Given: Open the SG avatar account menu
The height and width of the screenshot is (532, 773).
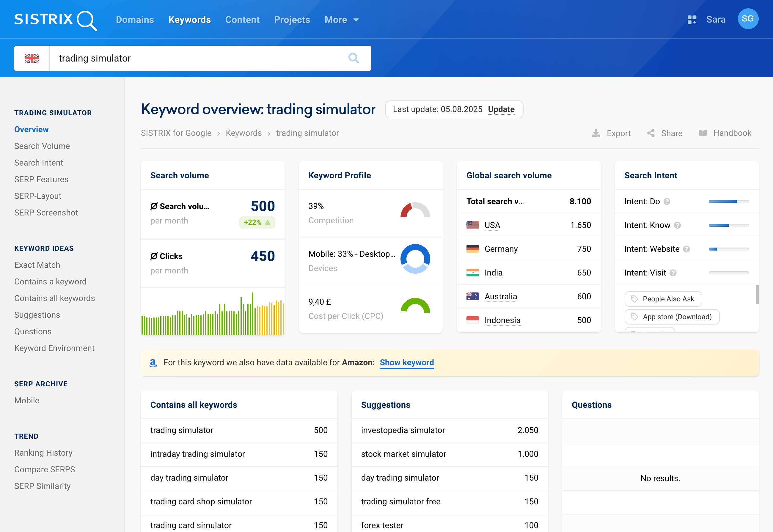Looking at the screenshot, I should tap(748, 19).
